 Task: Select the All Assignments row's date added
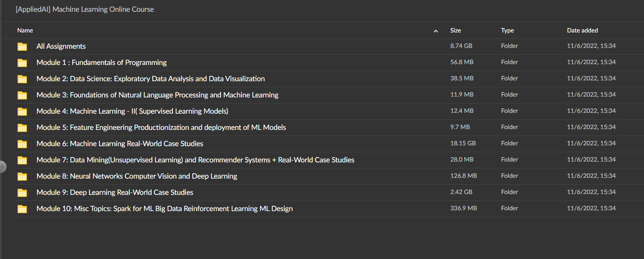591,46
